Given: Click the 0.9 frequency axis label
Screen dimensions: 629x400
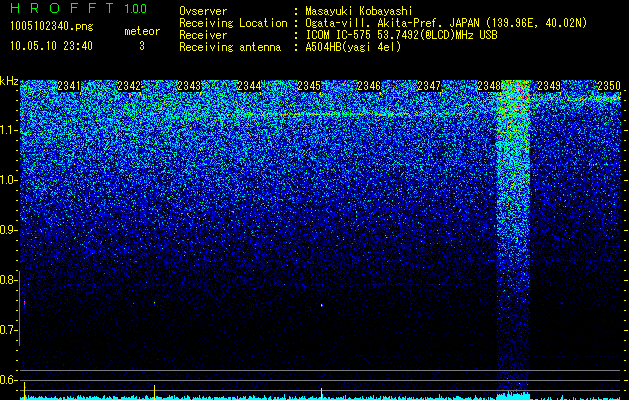Looking at the screenshot, I should [8, 230].
